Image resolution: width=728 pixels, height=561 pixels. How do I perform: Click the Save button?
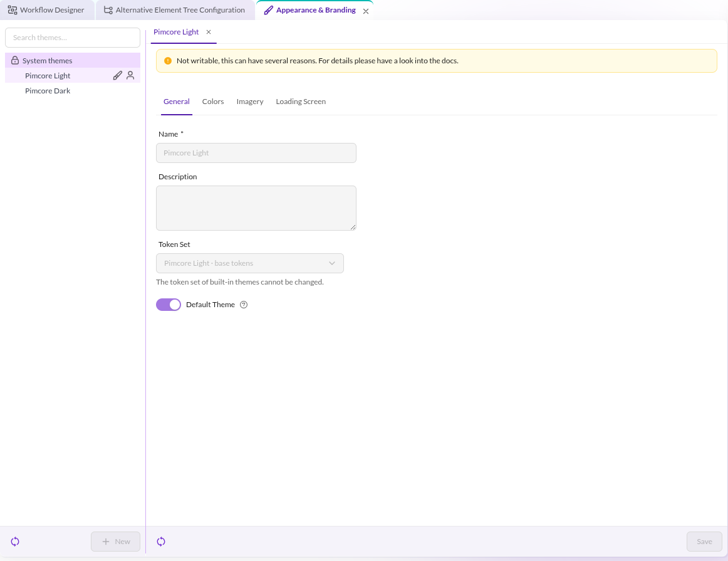pyautogui.click(x=704, y=542)
